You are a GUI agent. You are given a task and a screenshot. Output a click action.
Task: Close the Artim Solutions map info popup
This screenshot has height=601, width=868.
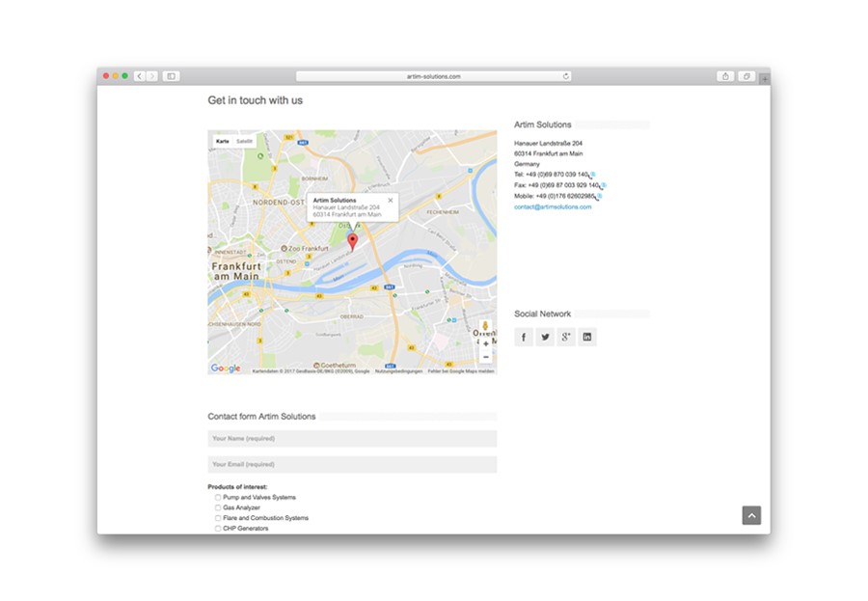pyautogui.click(x=391, y=201)
